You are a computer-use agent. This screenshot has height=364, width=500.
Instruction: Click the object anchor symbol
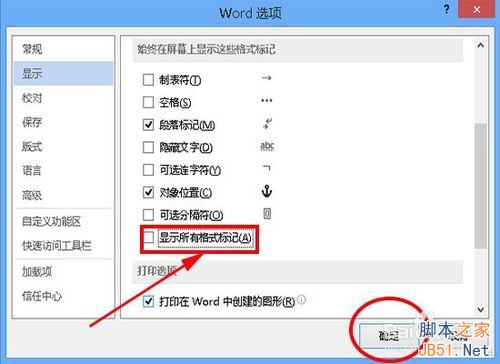click(x=267, y=192)
